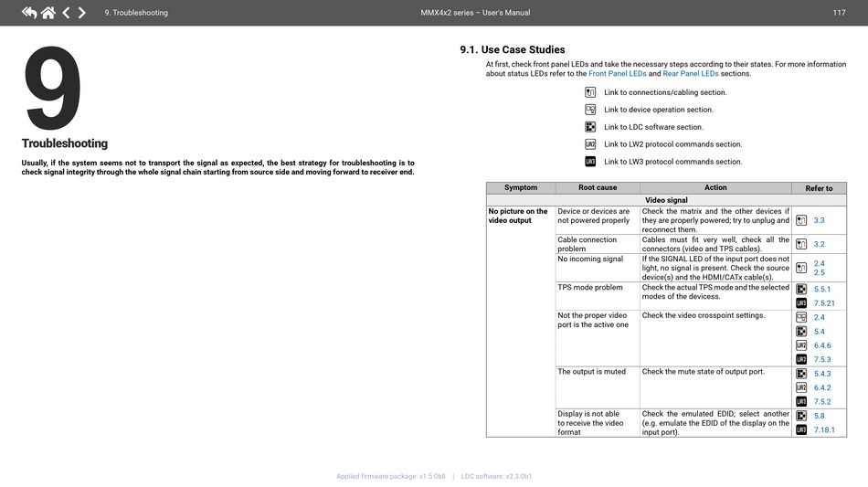
Task: Click the LW3 protocol legend icon
Action: pos(590,162)
